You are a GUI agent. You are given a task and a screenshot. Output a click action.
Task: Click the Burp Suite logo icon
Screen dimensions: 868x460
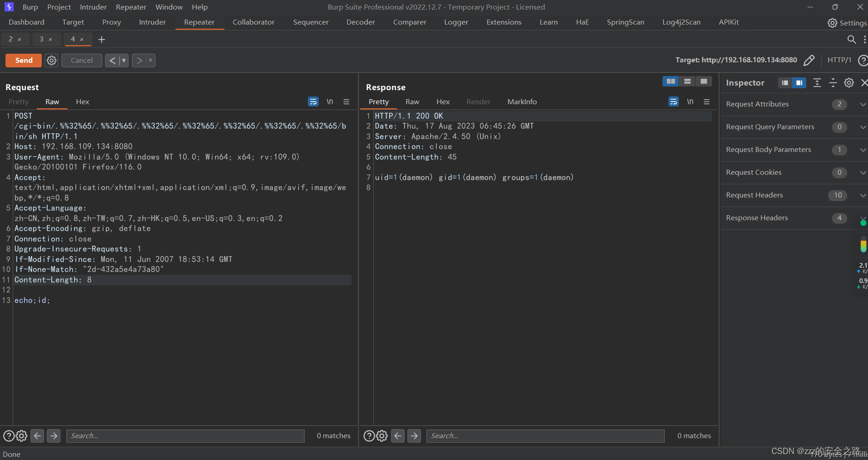(9, 7)
